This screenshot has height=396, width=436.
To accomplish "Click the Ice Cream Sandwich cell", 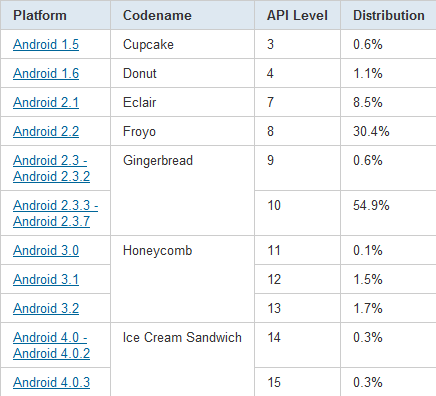I will tap(183, 360).
